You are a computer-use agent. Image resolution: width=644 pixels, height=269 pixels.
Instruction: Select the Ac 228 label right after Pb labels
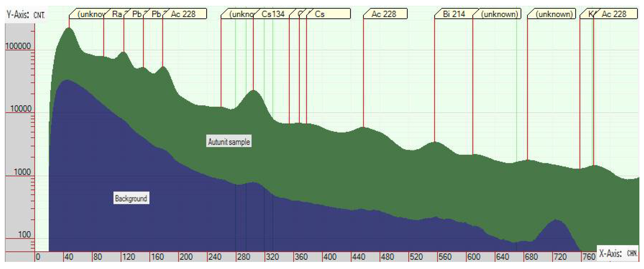coord(183,14)
